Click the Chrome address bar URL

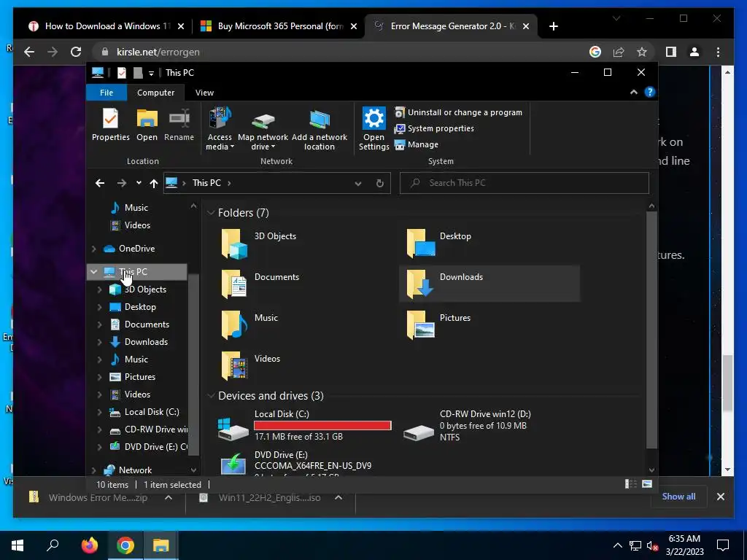tap(158, 52)
